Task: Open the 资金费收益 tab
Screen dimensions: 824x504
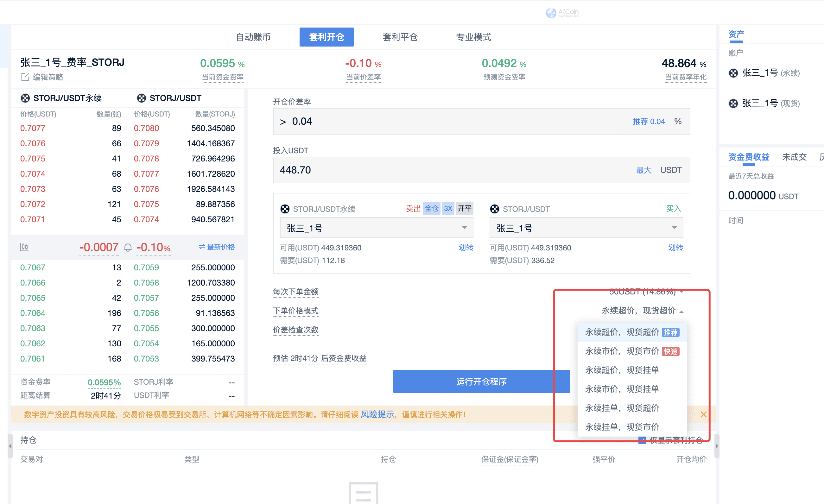Action: [x=749, y=157]
